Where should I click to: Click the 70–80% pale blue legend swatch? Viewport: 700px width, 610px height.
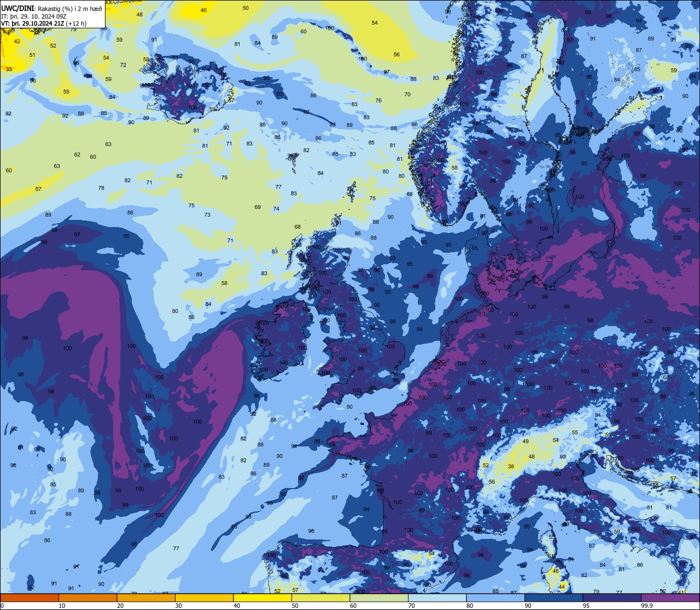437,597
